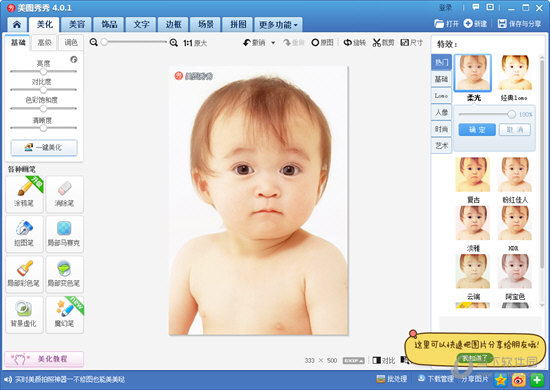Select the 抠图笔 cutout tool
550x390 pixels.
24,234
